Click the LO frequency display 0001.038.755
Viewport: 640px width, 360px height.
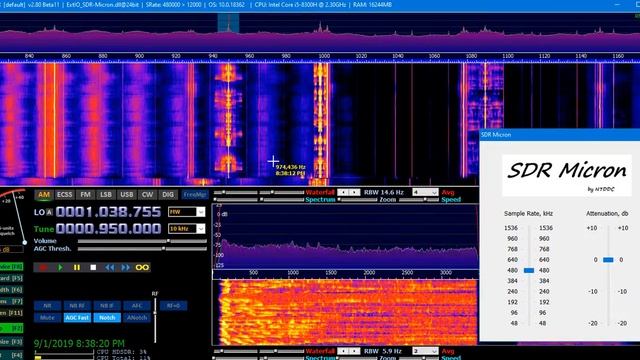[x=109, y=212]
